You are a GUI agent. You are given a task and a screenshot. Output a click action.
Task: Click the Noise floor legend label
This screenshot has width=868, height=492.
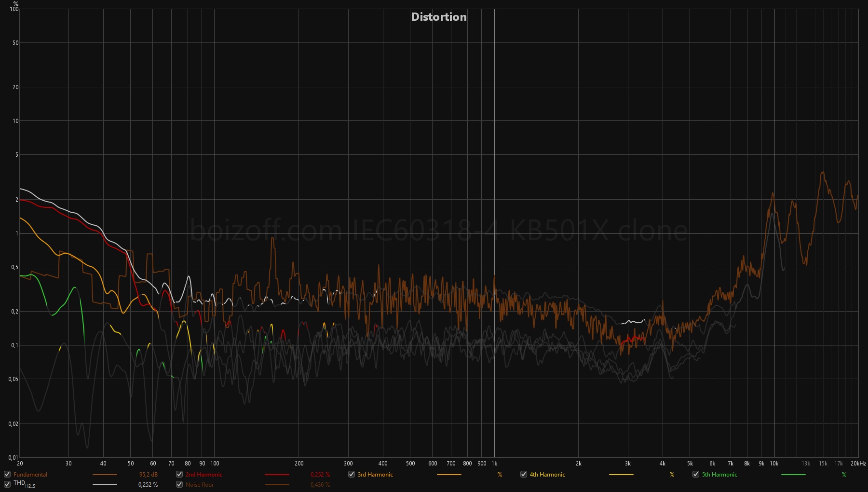(200, 485)
